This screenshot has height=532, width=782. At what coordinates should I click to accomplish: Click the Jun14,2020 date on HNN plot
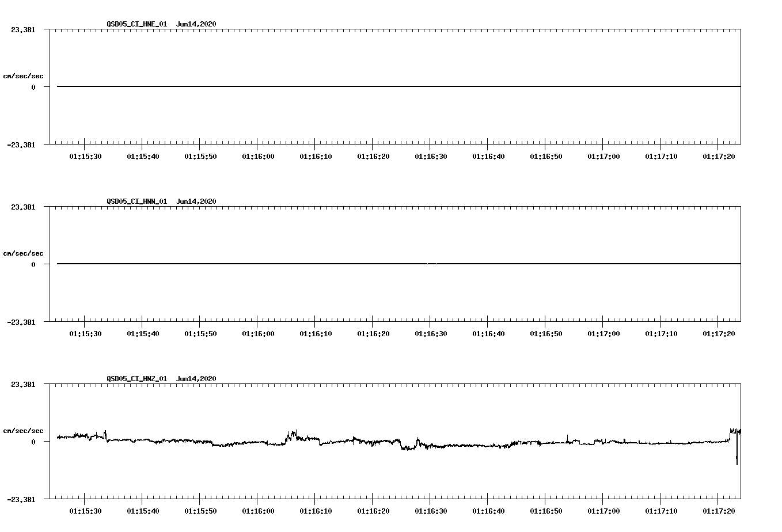click(x=196, y=202)
